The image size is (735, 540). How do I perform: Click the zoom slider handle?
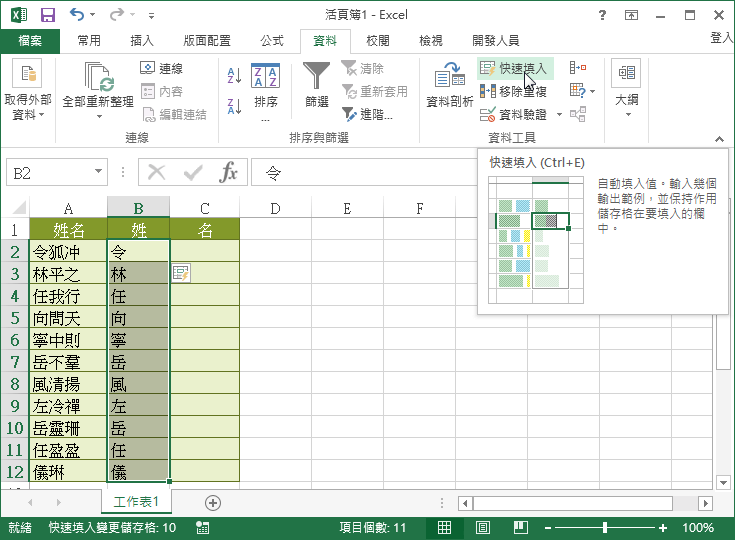click(605, 528)
